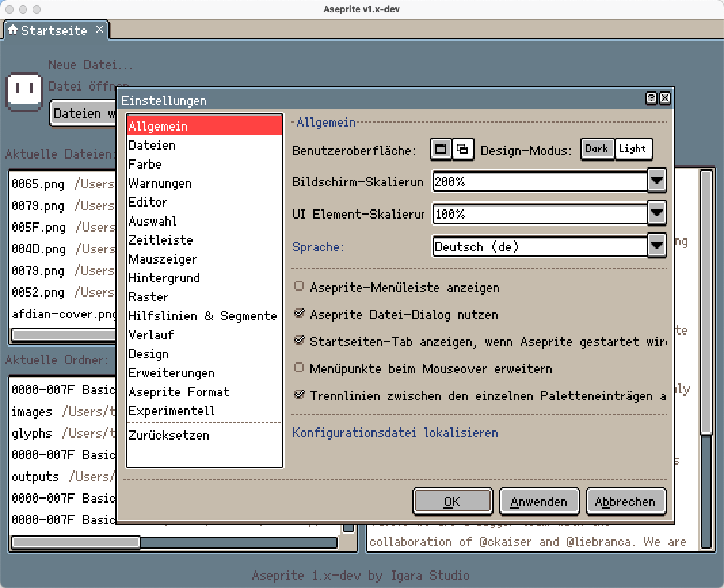
Task: Toggle Trennlinien zwischen Paletteneinträgen checkbox
Action: (299, 395)
